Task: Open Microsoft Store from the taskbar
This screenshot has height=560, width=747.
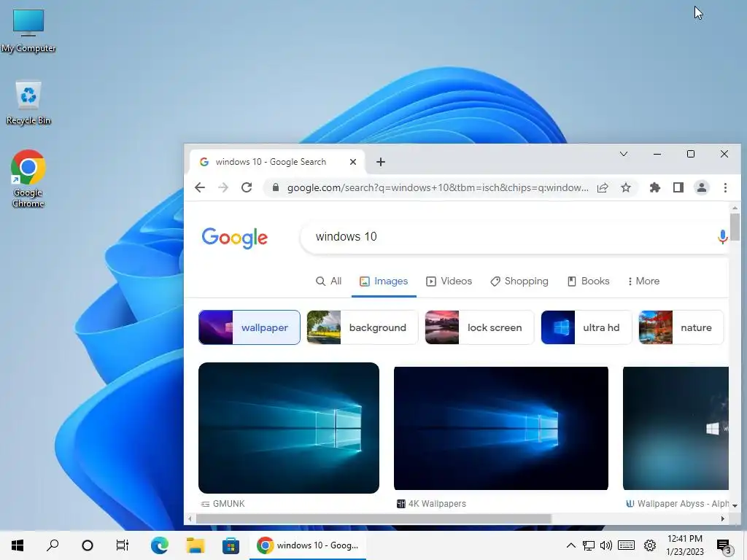Action: pyautogui.click(x=231, y=545)
